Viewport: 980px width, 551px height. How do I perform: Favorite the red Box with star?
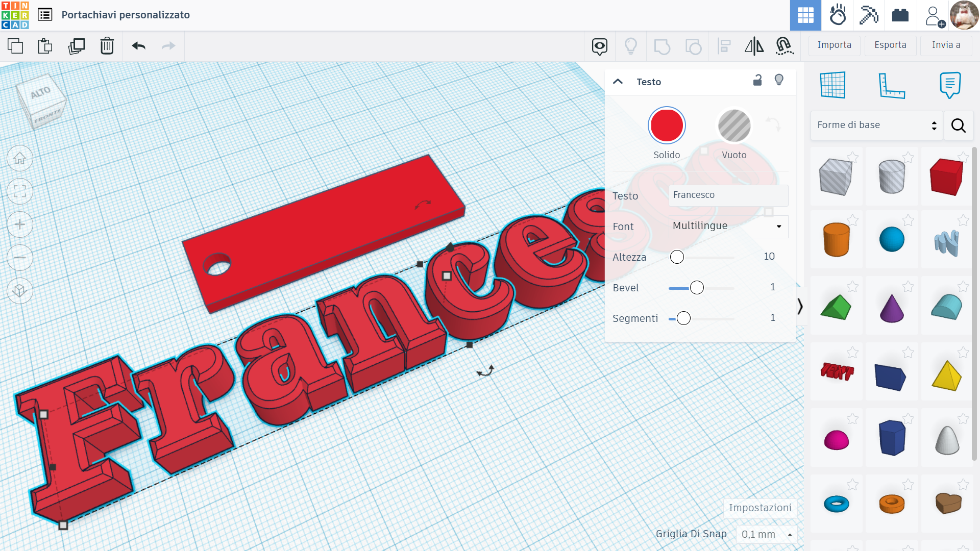(x=963, y=157)
